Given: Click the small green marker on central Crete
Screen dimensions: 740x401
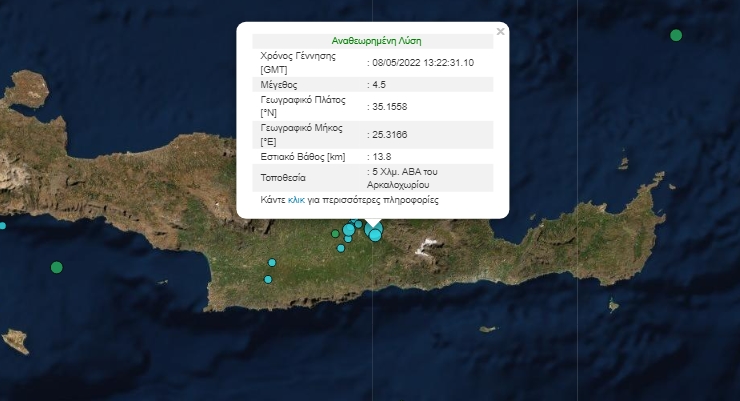Looking at the screenshot, I should (x=335, y=234).
